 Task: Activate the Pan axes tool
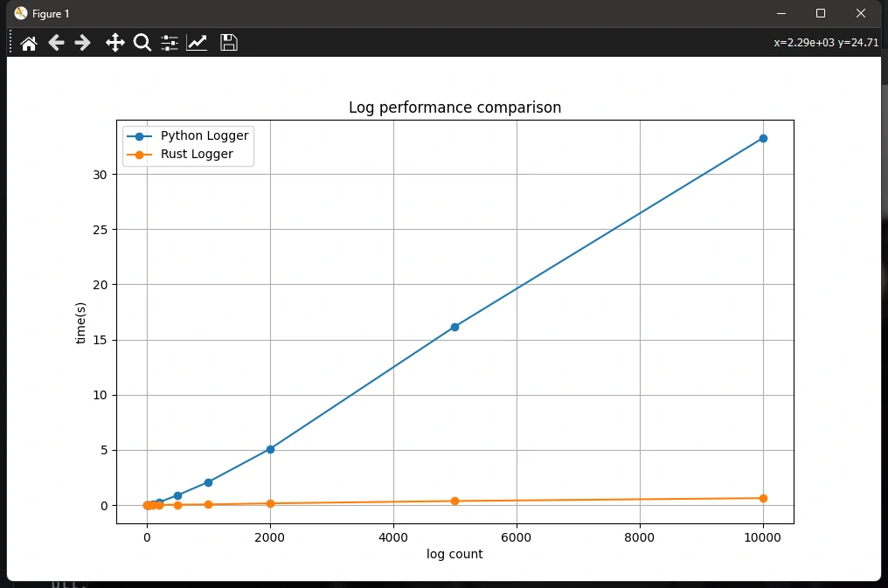(114, 43)
